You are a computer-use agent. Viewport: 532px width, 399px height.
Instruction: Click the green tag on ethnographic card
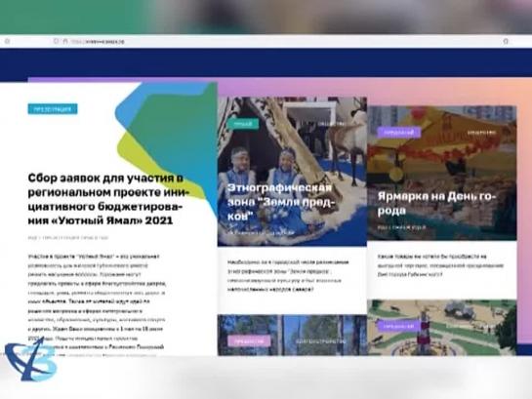coord(243,124)
